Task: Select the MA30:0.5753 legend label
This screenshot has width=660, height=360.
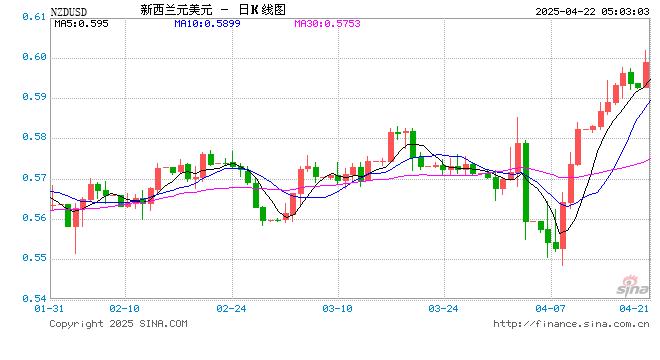Action: click(x=327, y=24)
